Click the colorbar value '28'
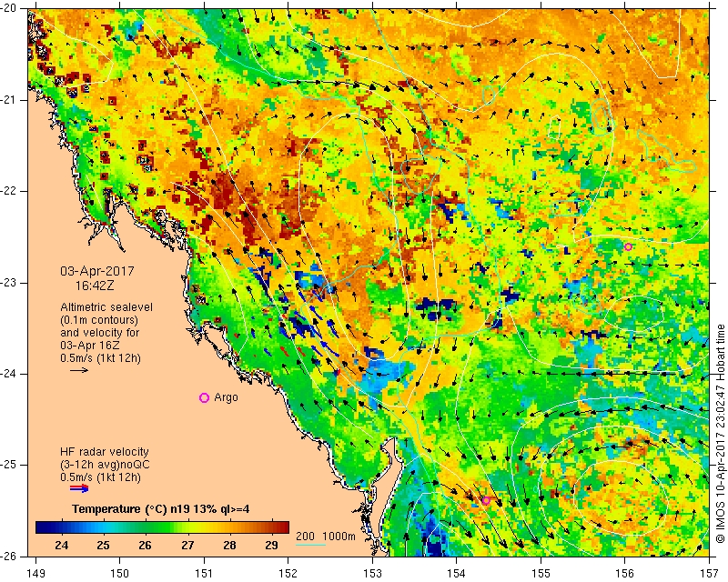The height and width of the screenshot is (582, 728). (x=229, y=546)
